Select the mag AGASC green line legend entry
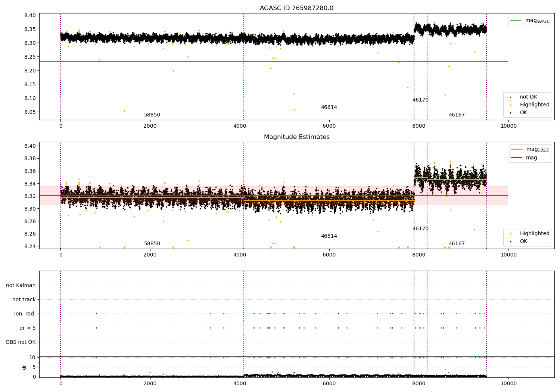This screenshot has width=560, height=392. (530, 21)
